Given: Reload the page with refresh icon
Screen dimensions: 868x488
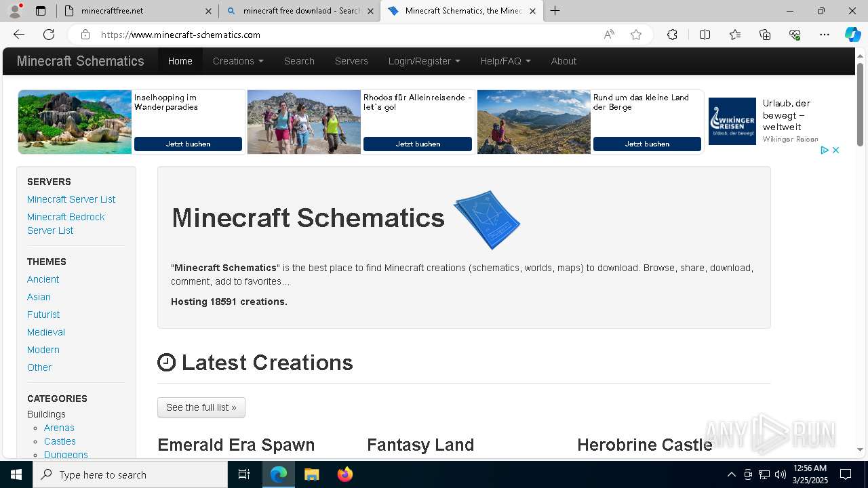Looking at the screenshot, I should (x=49, y=35).
